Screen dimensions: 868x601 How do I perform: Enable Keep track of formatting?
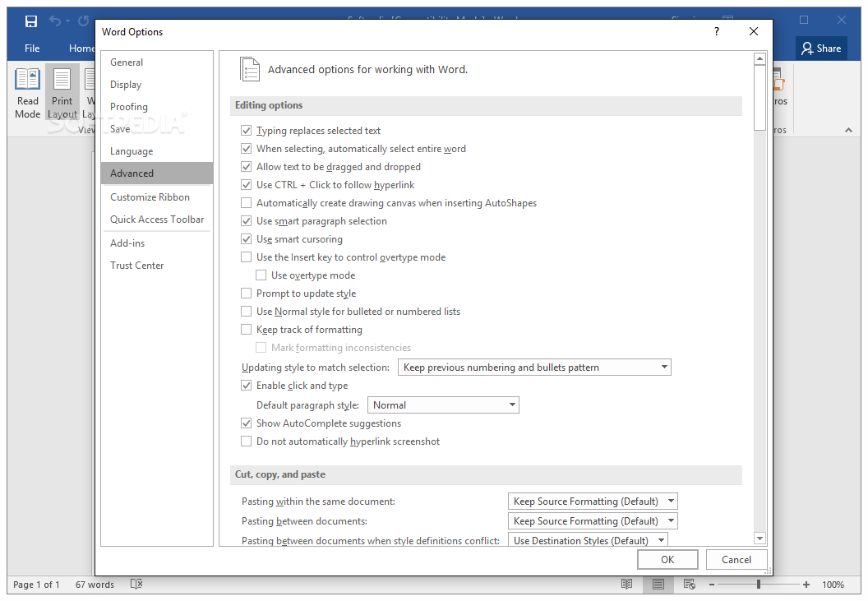pos(247,330)
